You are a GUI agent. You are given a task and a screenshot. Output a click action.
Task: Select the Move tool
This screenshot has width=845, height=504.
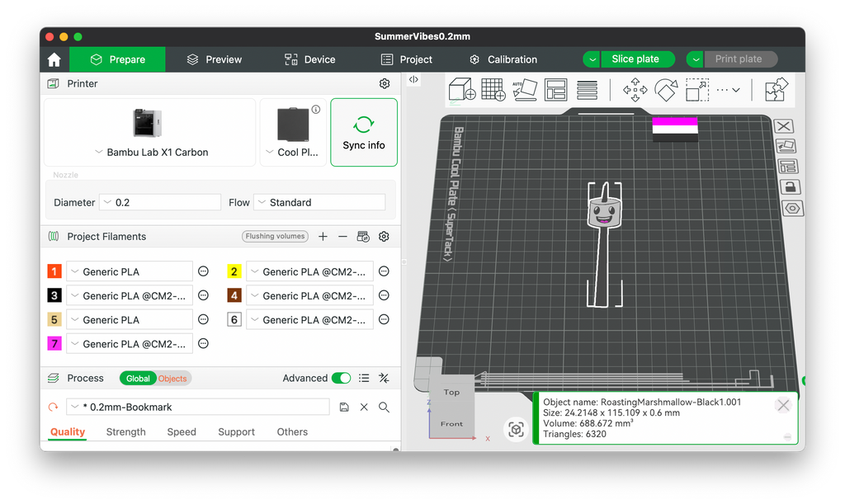coord(635,90)
